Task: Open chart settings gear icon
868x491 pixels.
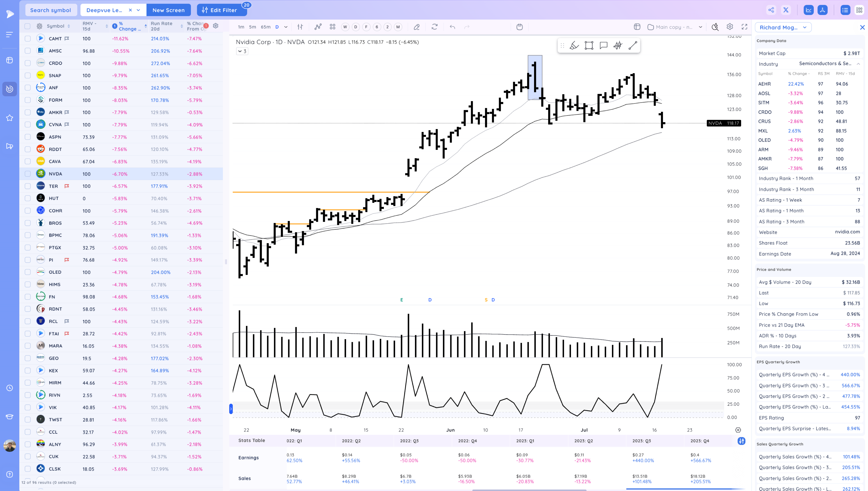Action: (730, 27)
